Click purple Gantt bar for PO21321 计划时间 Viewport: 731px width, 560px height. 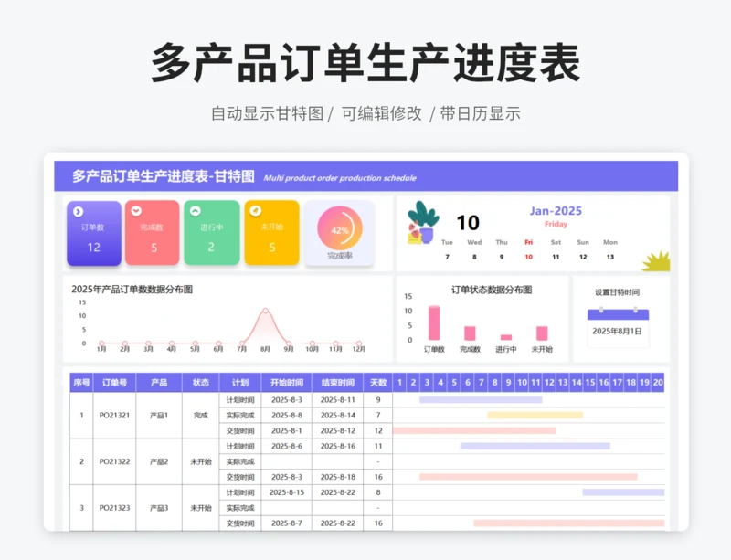(481, 399)
